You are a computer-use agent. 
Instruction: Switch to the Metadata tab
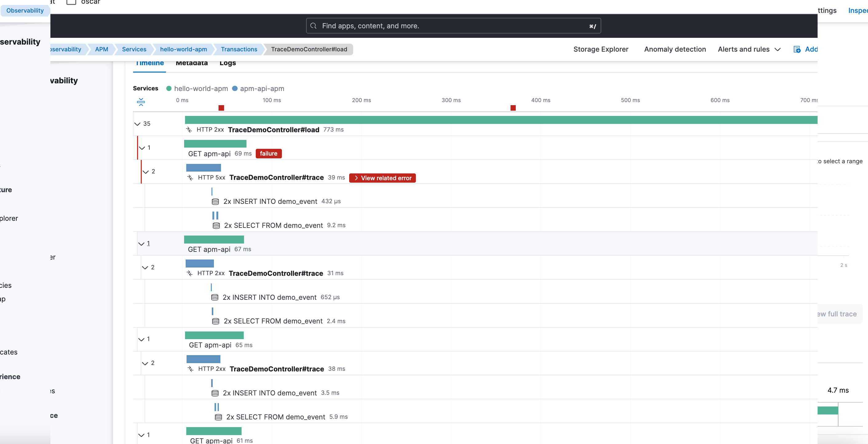[x=192, y=63]
